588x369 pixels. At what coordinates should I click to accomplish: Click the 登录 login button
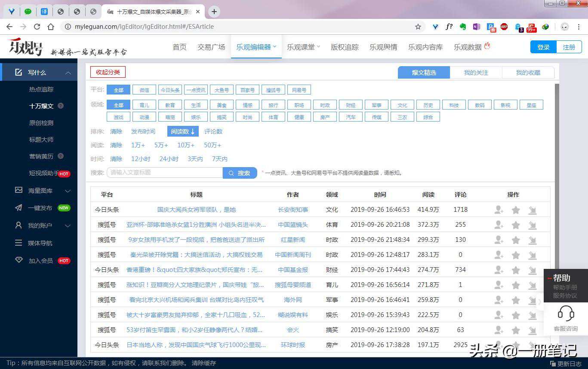[543, 47]
